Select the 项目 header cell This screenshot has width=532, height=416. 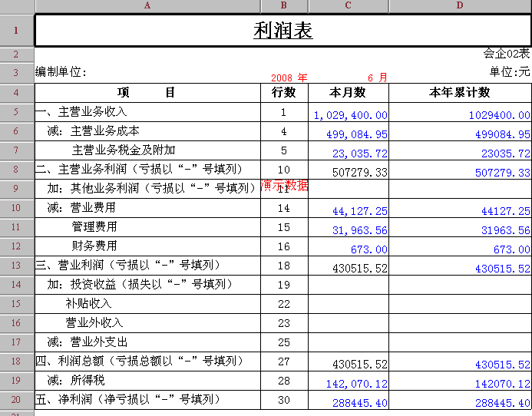[147, 93]
